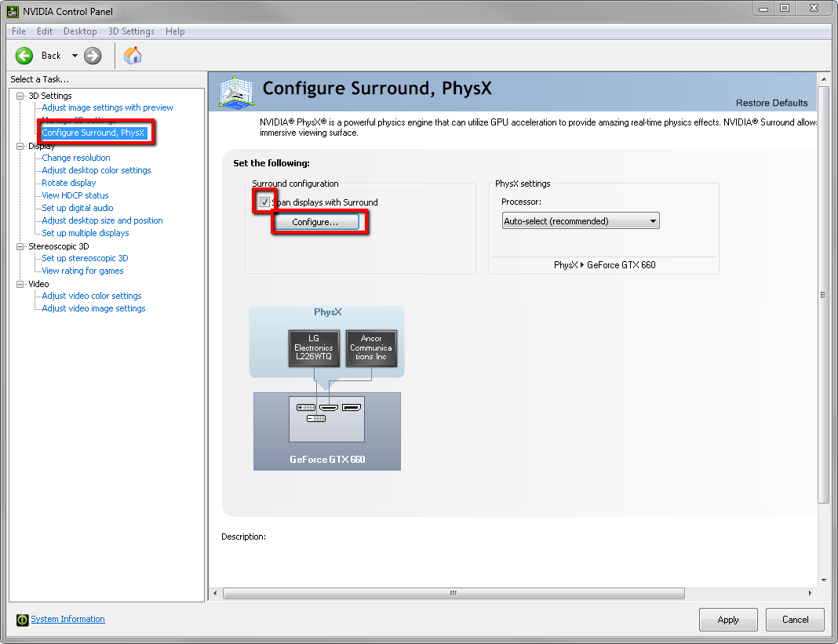Open the Help menu

tap(175, 31)
